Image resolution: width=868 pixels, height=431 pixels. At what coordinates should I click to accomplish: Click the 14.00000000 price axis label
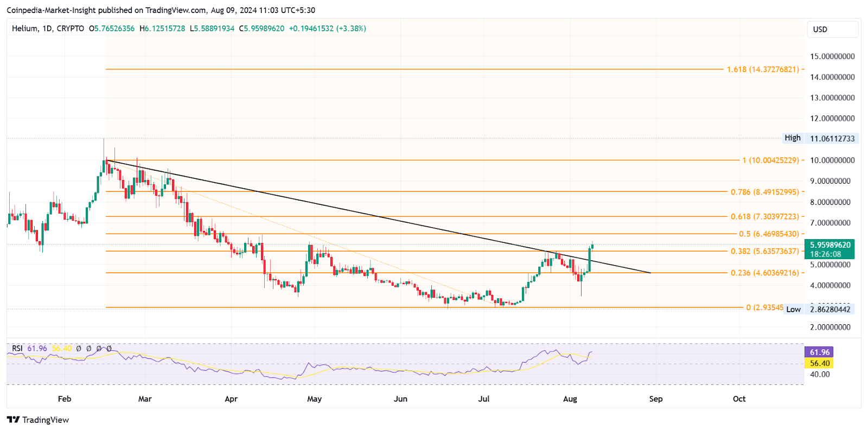832,77
